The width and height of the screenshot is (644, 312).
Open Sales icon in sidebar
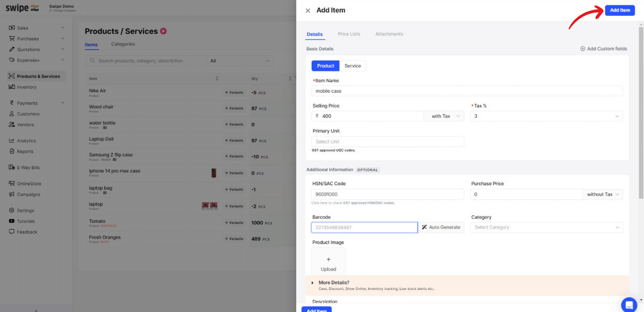(x=12, y=28)
